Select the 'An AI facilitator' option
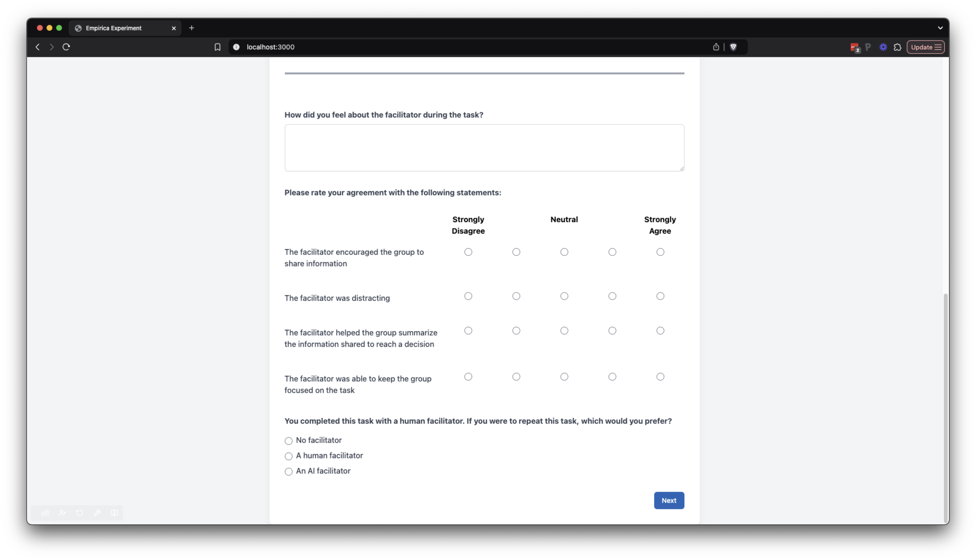The height and width of the screenshot is (560, 976). click(x=289, y=471)
